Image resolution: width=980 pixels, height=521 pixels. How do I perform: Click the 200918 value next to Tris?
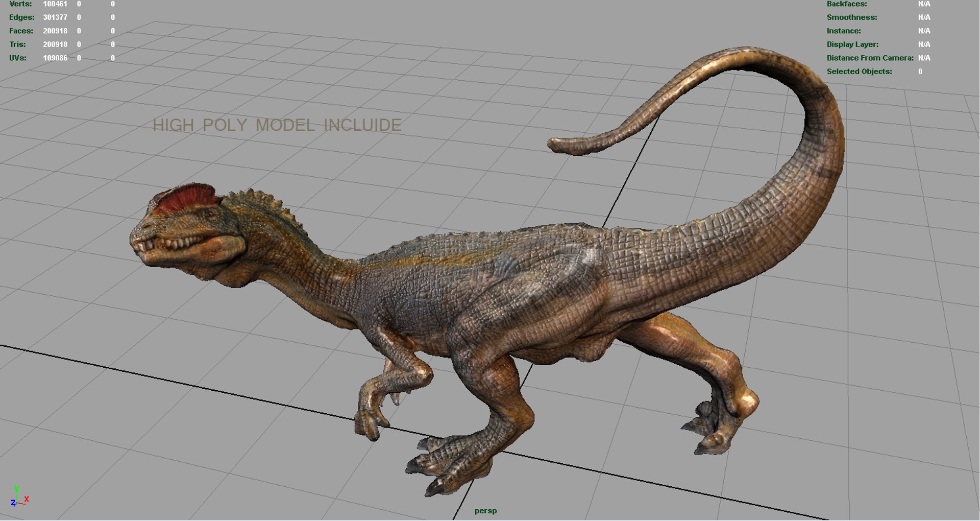point(55,44)
